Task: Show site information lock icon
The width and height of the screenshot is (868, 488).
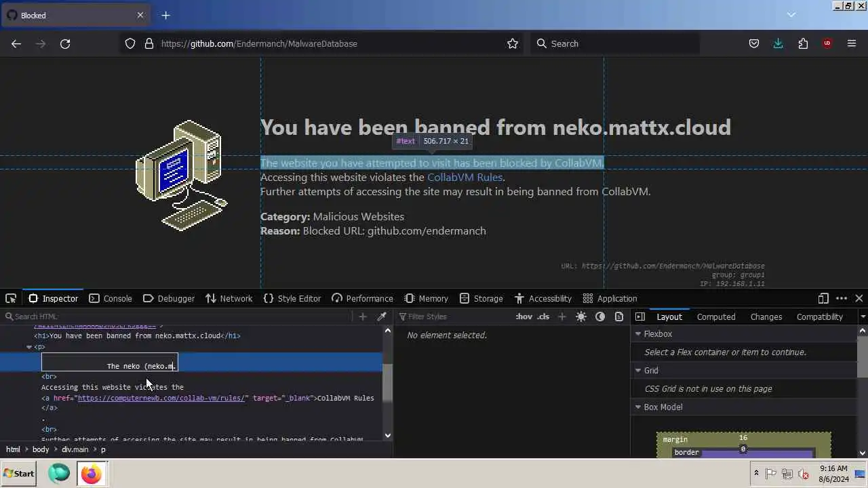Action: pos(149,43)
